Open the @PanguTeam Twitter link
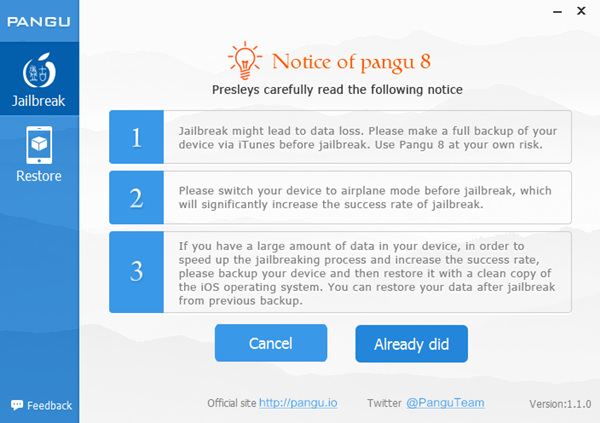This screenshot has width=600, height=423. tap(445, 403)
